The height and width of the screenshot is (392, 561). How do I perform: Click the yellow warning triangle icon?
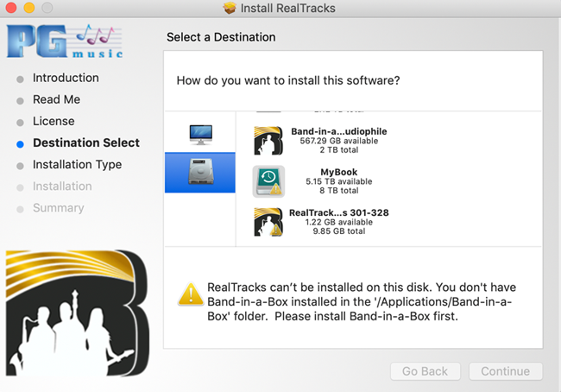pyautogui.click(x=191, y=294)
